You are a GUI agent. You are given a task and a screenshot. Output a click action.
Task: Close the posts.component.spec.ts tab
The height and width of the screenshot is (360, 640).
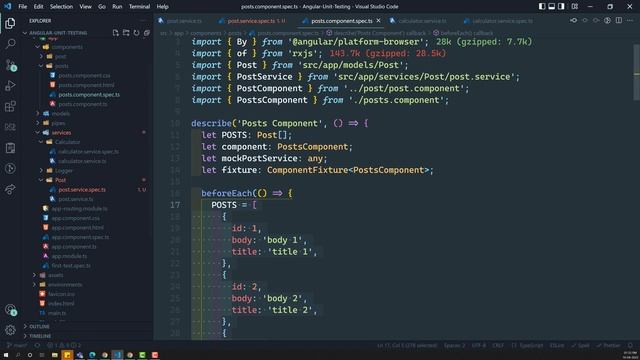[378, 20]
